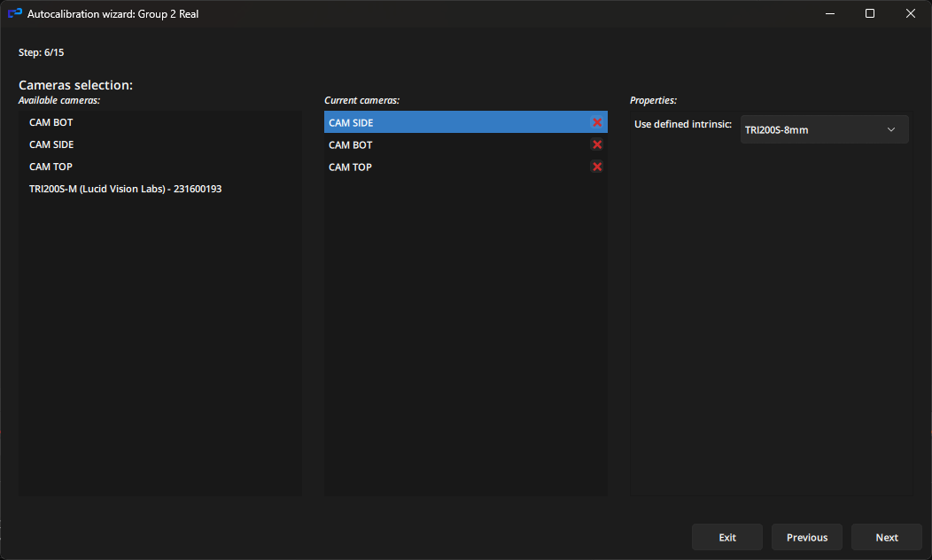Go back with the Previous button
Screen dimensions: 932x560
[x=806, y=537]
